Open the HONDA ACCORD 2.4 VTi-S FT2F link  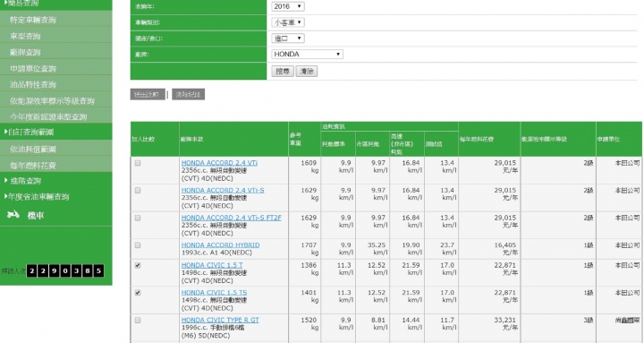232,218
